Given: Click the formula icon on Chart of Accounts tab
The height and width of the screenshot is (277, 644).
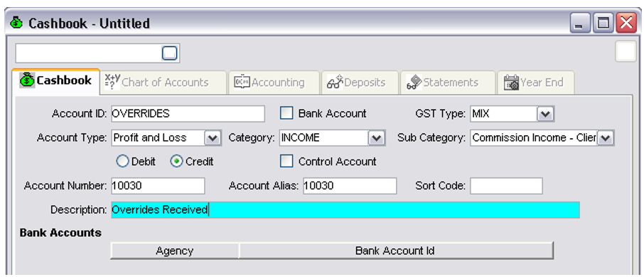Looking at the screenshot, I should [112, 82].
